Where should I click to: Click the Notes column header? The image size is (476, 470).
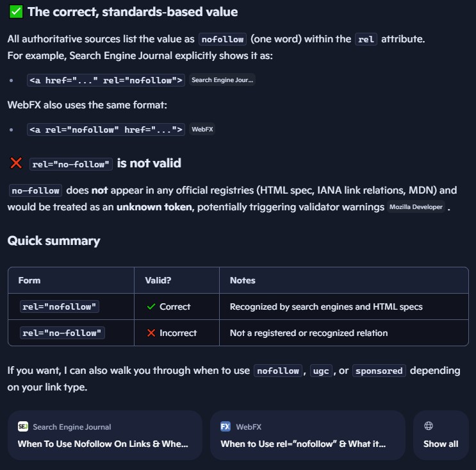(x=242, y=280)
